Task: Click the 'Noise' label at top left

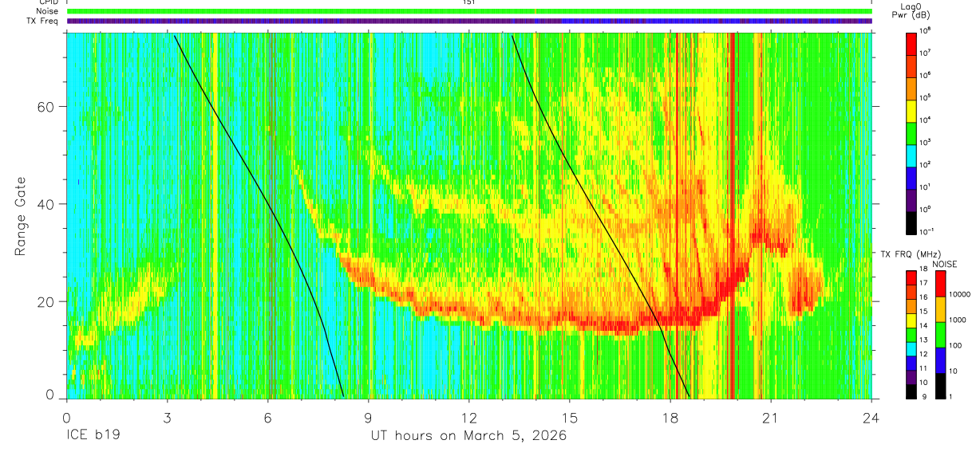Action: pyautogui.click(x=48, y=11)
